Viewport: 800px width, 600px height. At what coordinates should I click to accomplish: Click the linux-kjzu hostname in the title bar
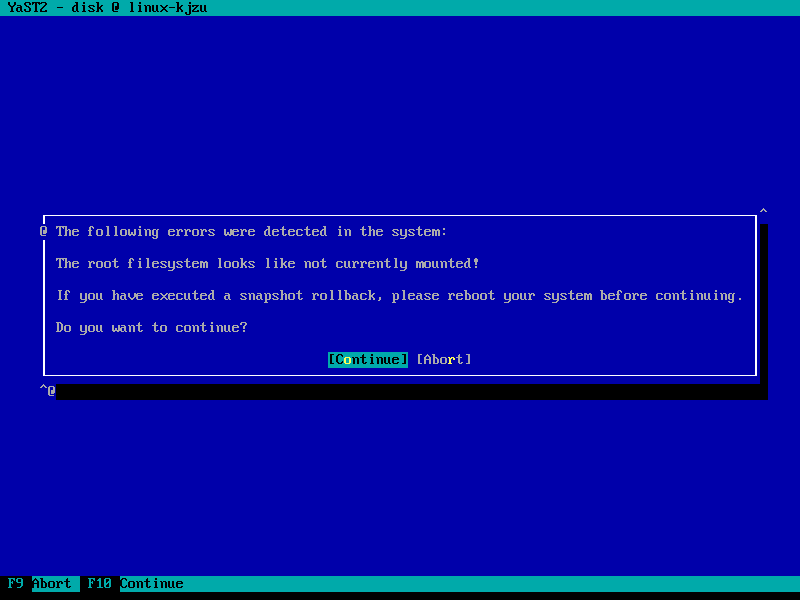click(168, 8)
